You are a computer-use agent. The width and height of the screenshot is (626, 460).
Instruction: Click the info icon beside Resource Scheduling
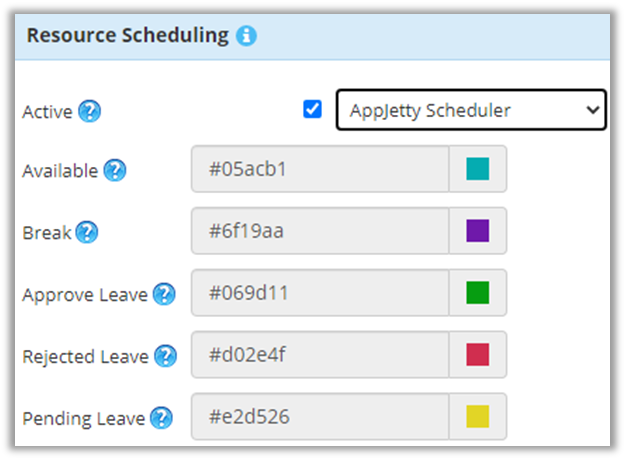click(246, 37)
